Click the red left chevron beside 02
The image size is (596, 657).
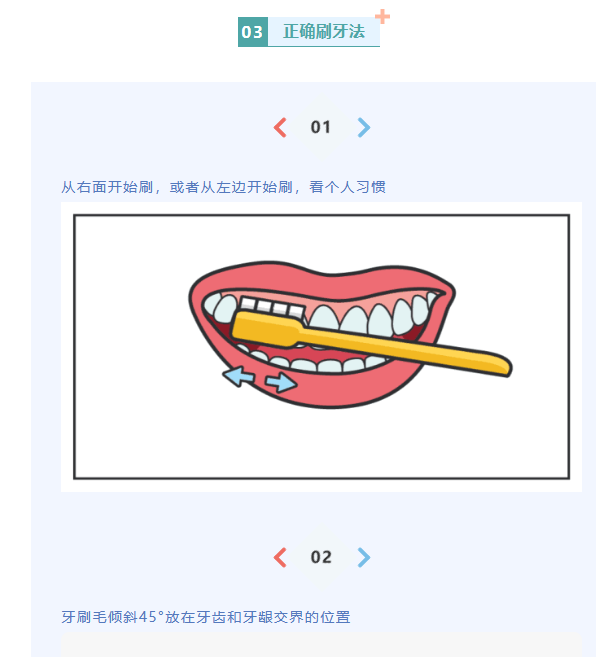click(x=280, y=557)
